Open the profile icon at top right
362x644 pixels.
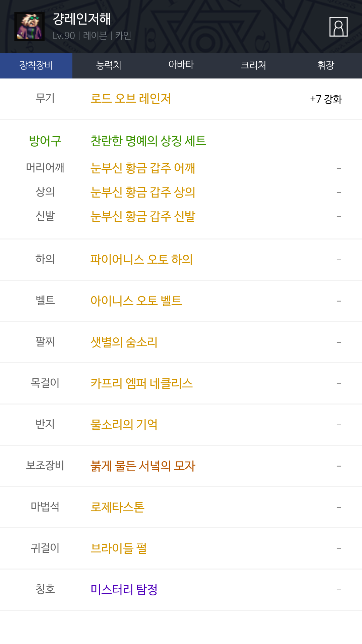click(x=338, y=27)
